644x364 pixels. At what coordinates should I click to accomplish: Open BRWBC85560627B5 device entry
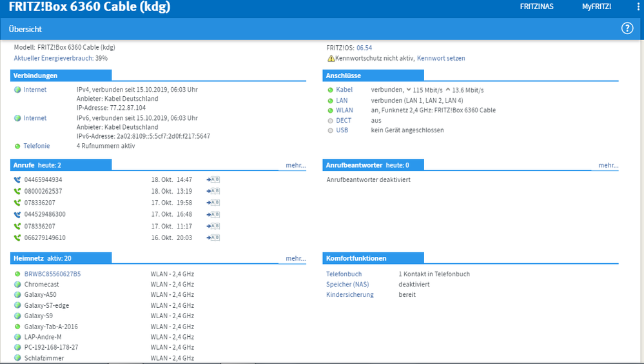click(53, 274)
